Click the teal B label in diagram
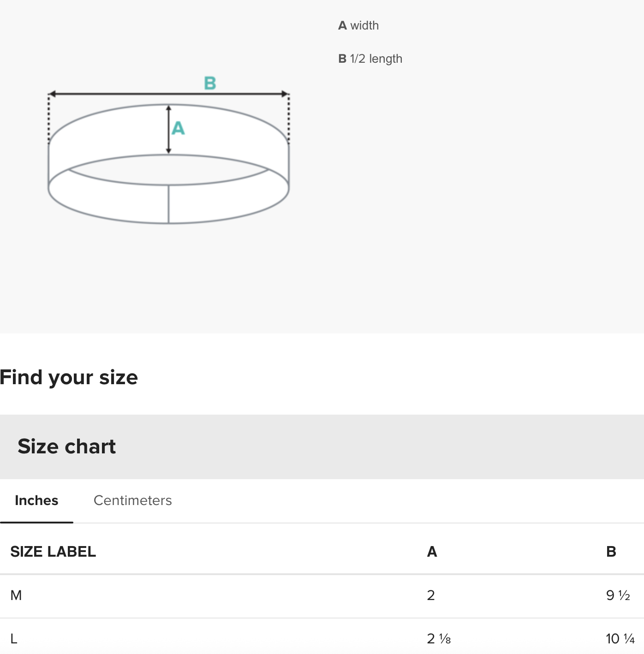 pyautogui.click(x=210, y=83)
